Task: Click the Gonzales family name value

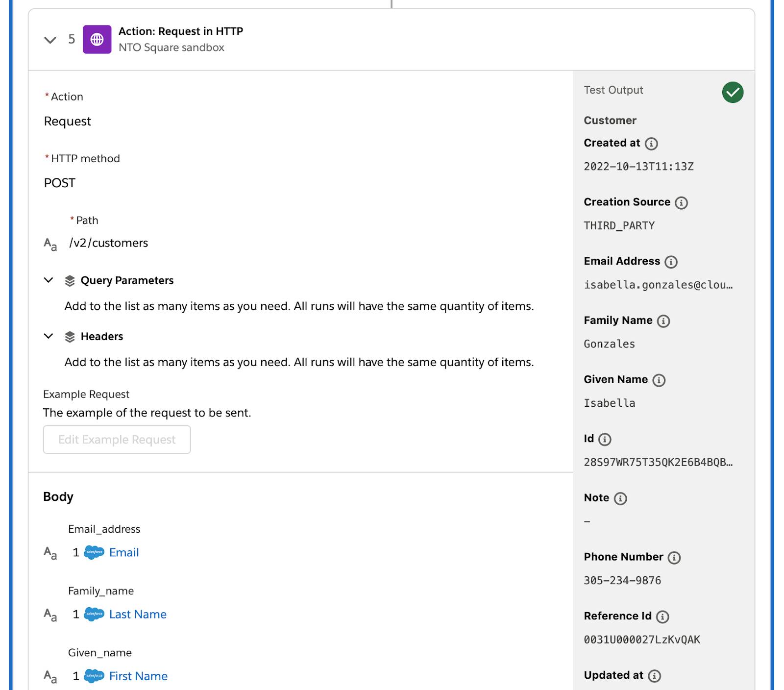Action: (x=609, y=344)
